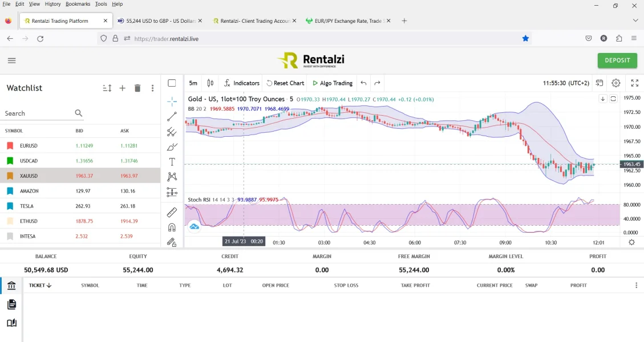Toggle magnet mode on chart
The width and height of the screenshot is (644, 342).
[172, 227]
